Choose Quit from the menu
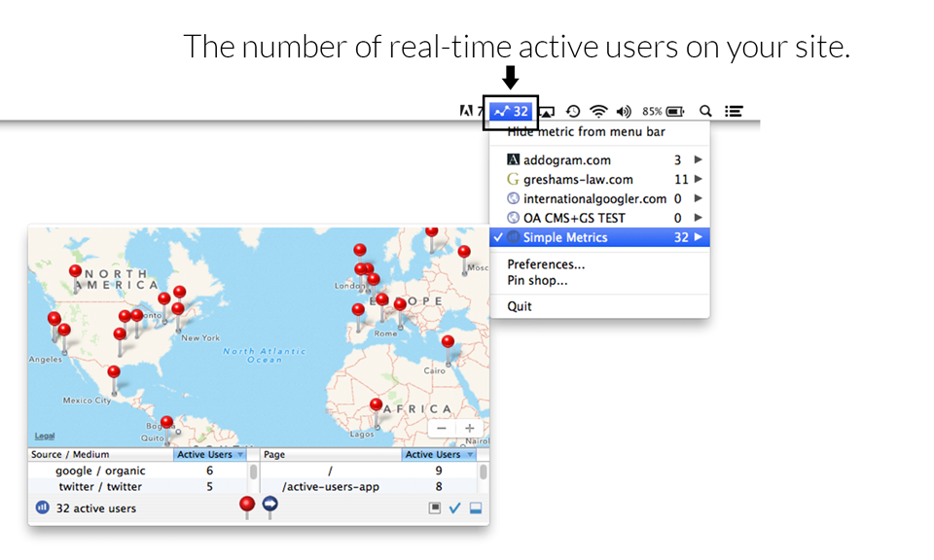 tap(520, 306)
